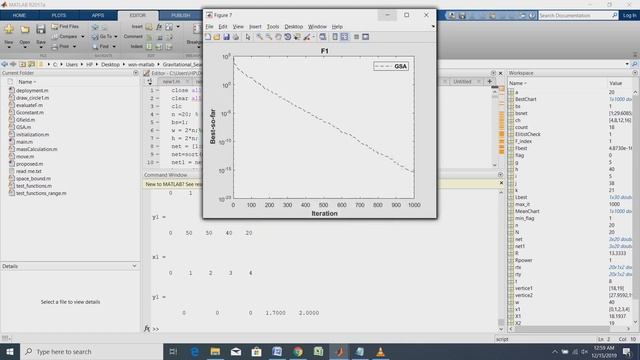
Task: Click the Insert function fx icon
Action: (159, 27)
